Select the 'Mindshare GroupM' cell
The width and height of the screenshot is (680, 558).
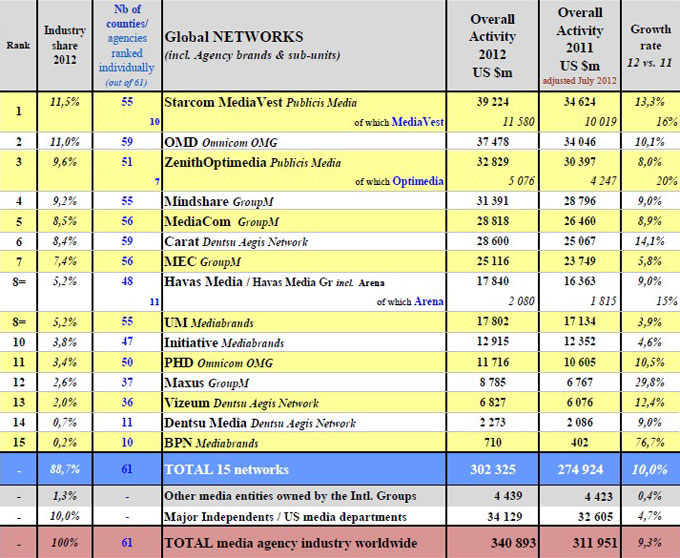[219, 202]
